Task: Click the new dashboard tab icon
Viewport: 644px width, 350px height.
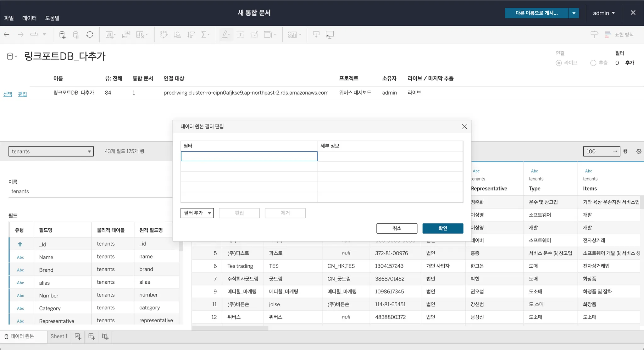Action: (92, 336)
